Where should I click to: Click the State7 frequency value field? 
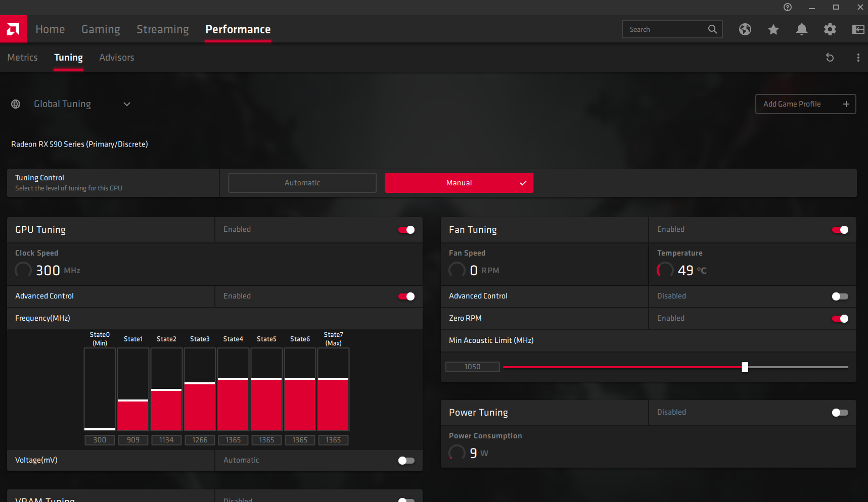tap(333, 440)
